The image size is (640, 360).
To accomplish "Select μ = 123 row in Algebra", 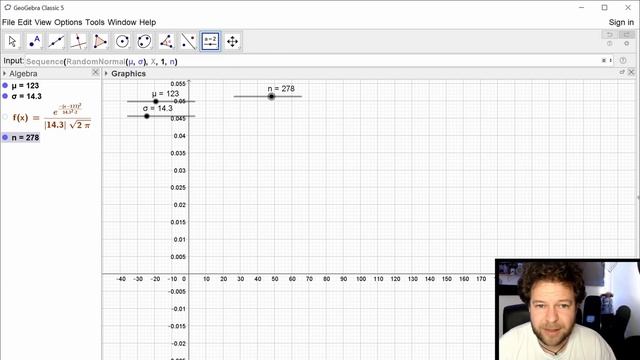I will point(25,86).
